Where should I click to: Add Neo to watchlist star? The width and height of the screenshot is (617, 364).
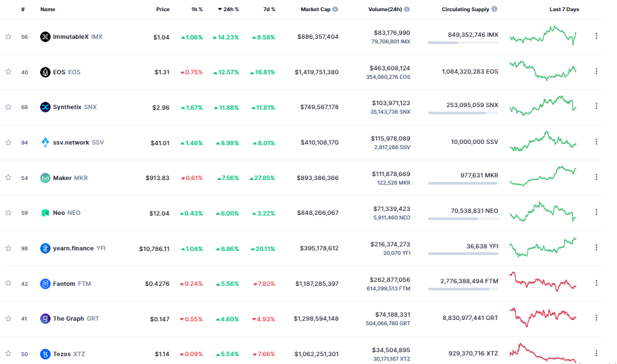tap(9, 213)
